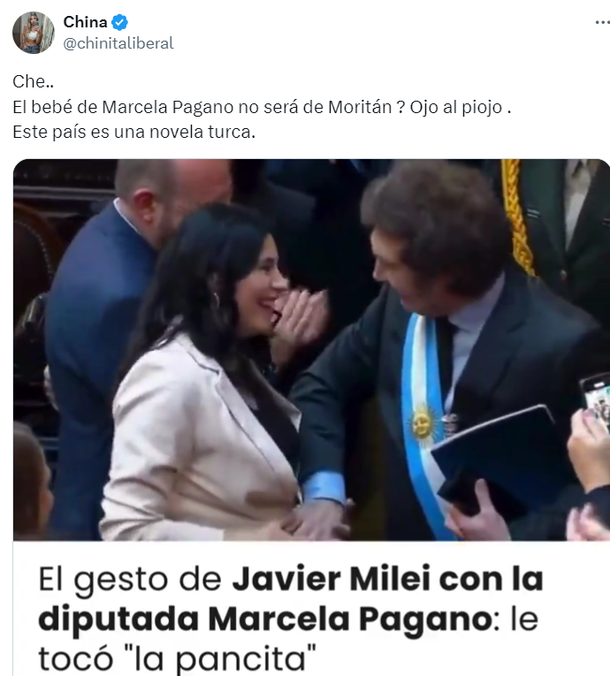
Task: Click the 'Che..' opening tweet line
Action: pyautogui.click(x=33, y=81)
